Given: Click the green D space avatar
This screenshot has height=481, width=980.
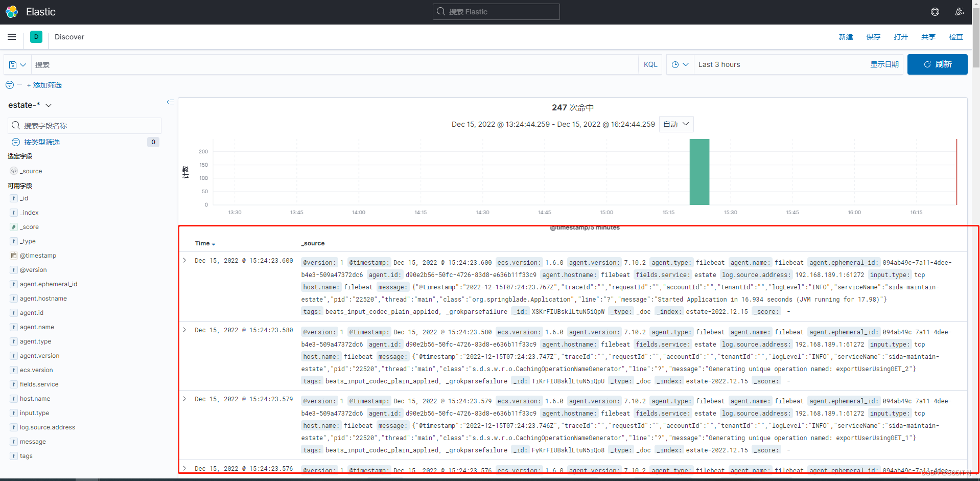Looking at the screenshot, I should 36,37.
